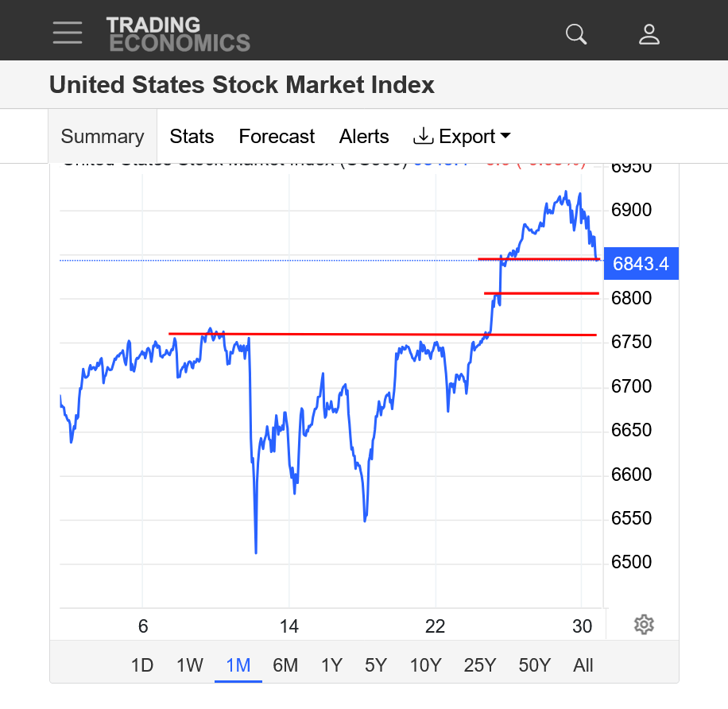The image size is (728, 709).
Task: Click the 6843.4 current price label
Action: point(641,263)
